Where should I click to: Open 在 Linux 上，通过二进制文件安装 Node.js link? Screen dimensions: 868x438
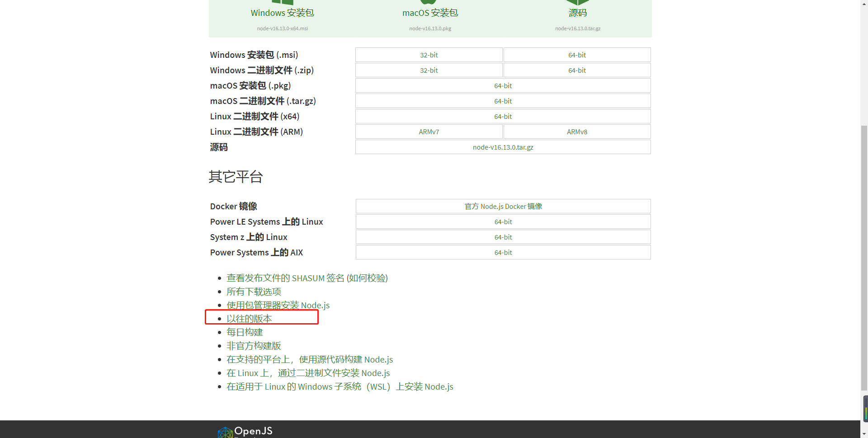pos(308,373)
